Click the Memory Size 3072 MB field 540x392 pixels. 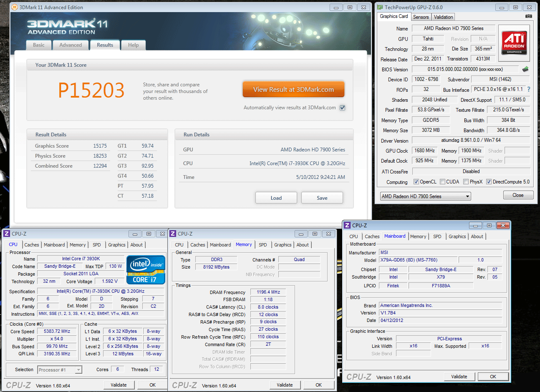pos(431,130)
